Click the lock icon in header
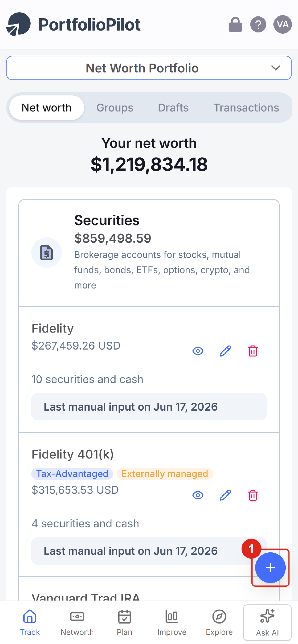 235,25
